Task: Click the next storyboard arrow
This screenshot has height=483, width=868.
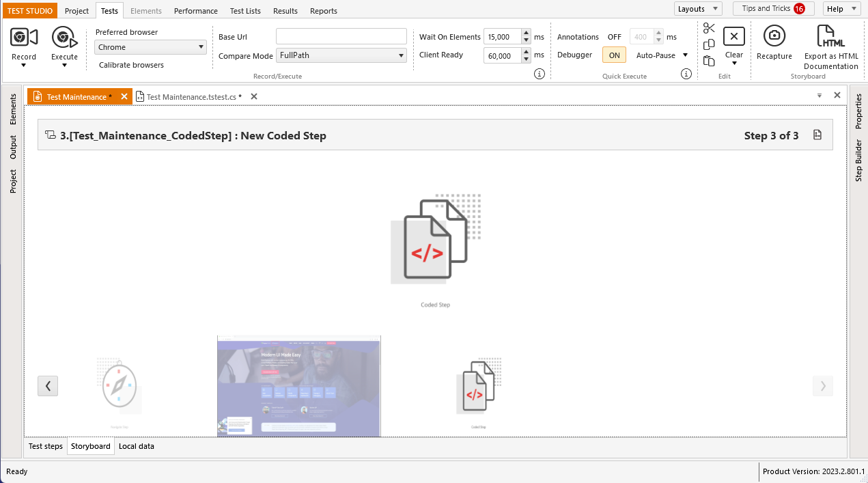Action: pyautogui.click(x=823, y=386)
